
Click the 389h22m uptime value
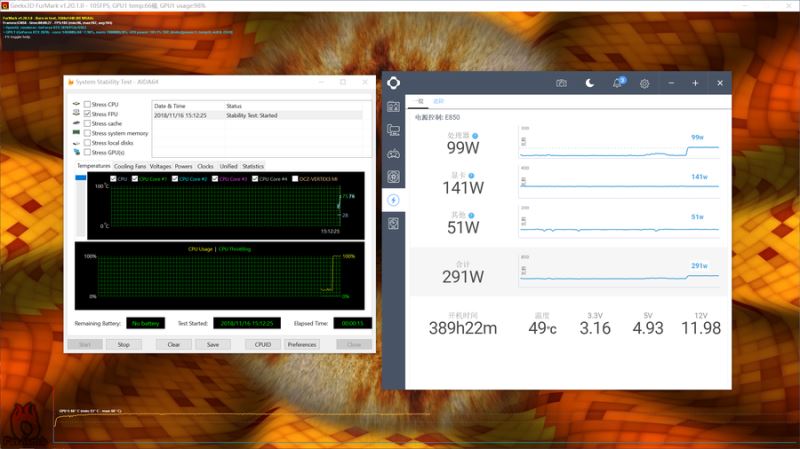click(463, 328)
